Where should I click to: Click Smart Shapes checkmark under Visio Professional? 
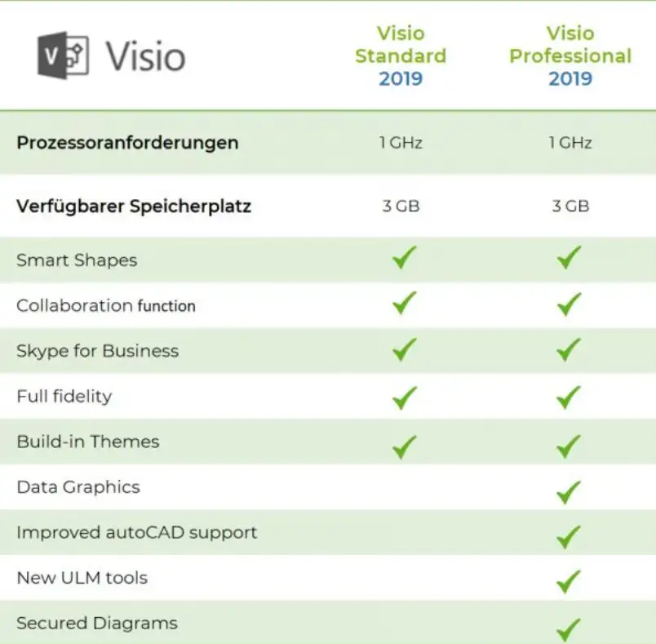569,259
